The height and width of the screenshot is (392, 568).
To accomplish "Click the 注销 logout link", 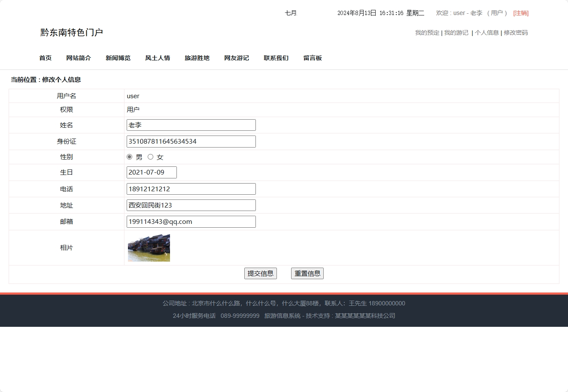I will 521,13.
